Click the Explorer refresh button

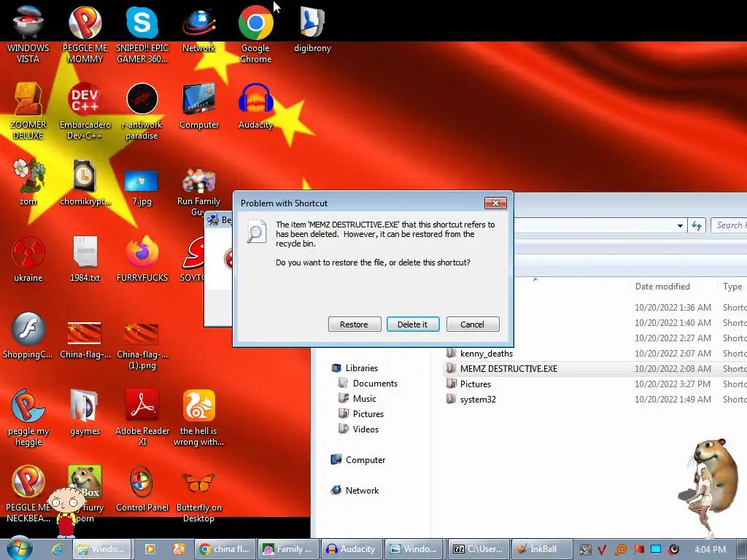pos(697,226)
